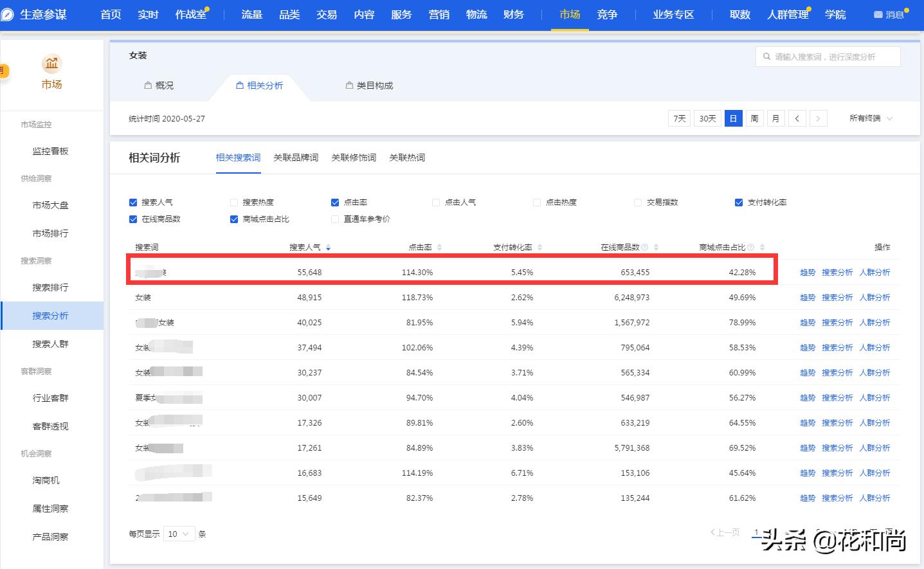Click the sort arrows on 支付转化率 column
Viewport: 924px width, 569px height.
[539, 246]
